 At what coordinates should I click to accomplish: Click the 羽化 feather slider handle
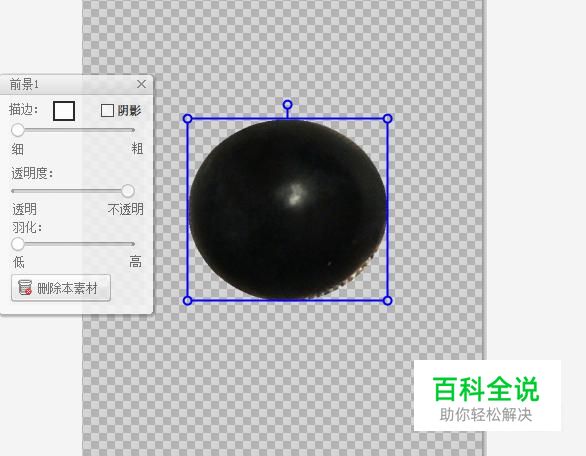coord(17,244)
